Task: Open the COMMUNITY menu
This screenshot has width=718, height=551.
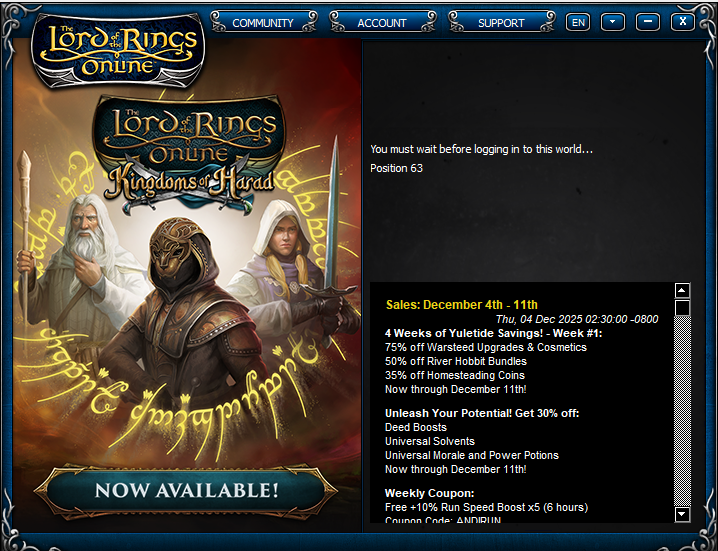Action: point(263,22)
